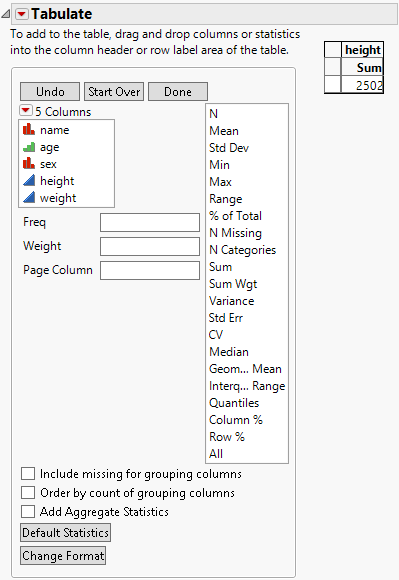Open the 5 Columns red triangle menu
This screenshot has height=580, width=399.
tap(26, 110)
